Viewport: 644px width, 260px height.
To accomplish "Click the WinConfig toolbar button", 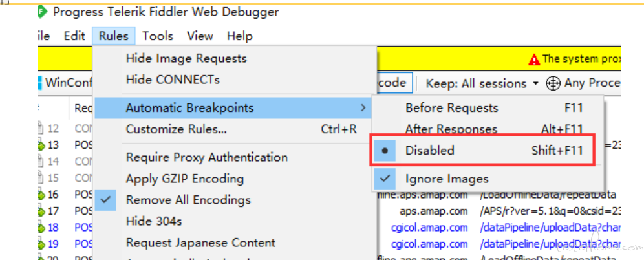I will tap(64, 83).
